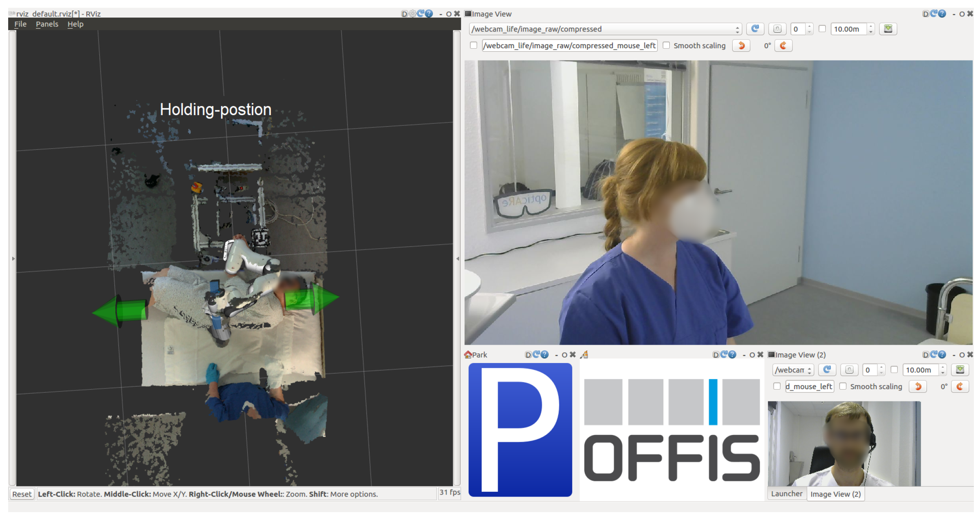Enable Smooth scaling in Image View (2)

[843, 387]
